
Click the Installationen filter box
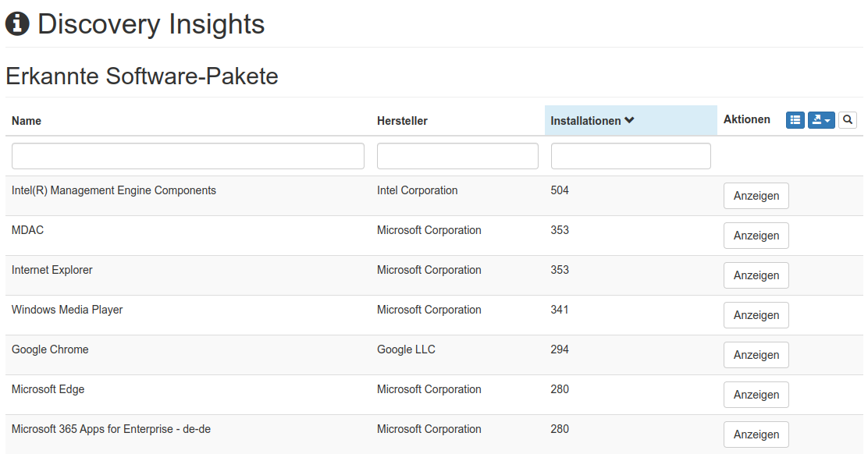coord(631,156)
